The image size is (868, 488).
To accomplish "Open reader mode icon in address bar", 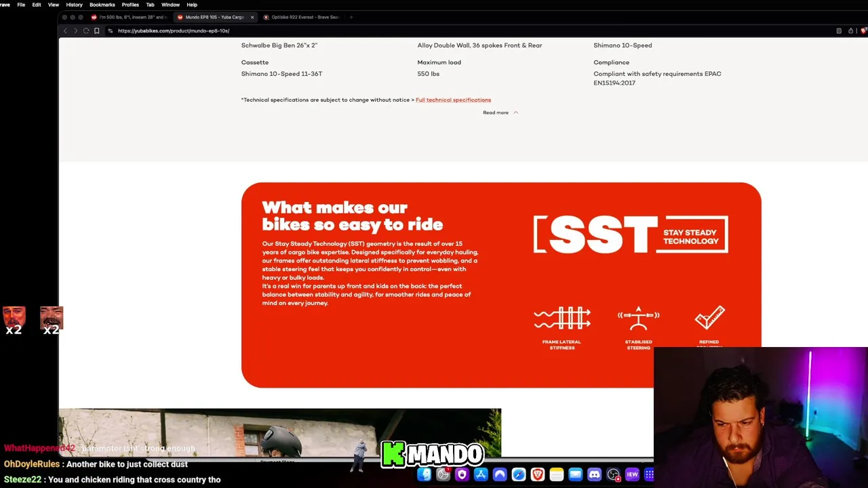I will click(839, 30).
